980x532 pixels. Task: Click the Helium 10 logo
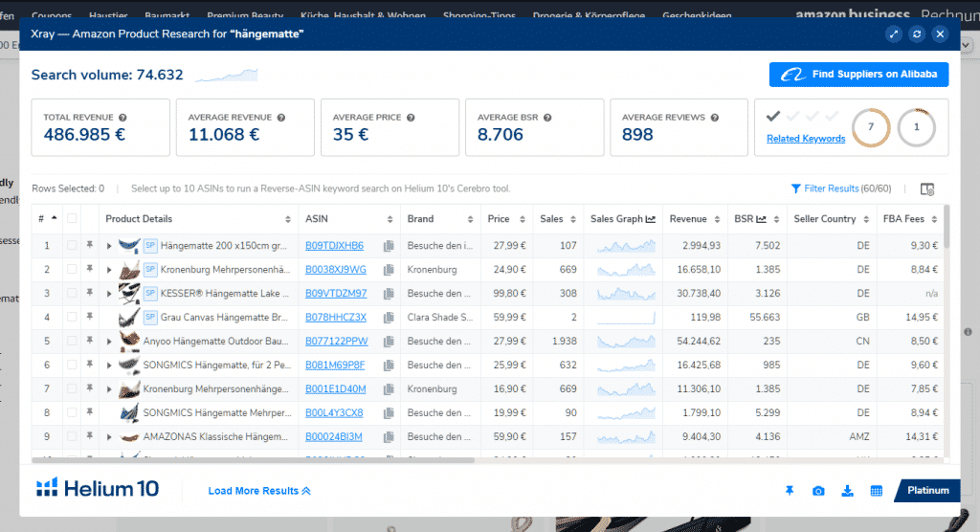point(98,488)
